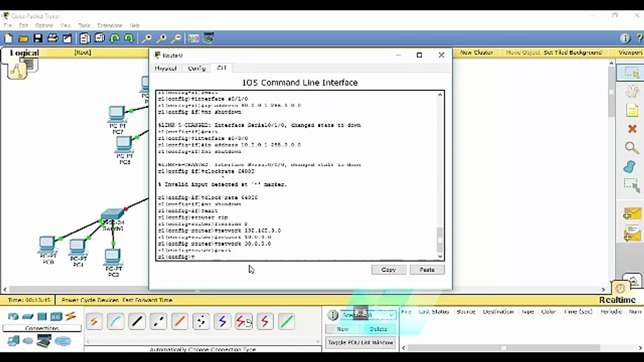Click Set Tiled Background button
The image size is (644, 362).
(573, 52)
